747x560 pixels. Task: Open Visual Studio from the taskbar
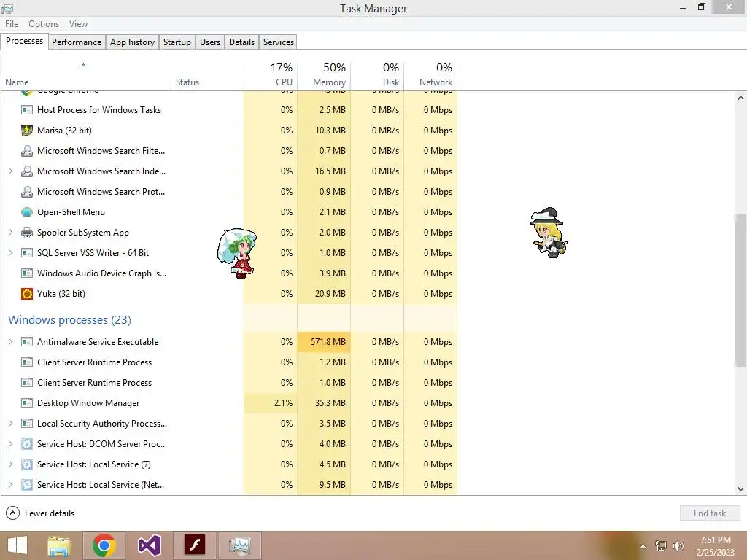pos(149,545)
